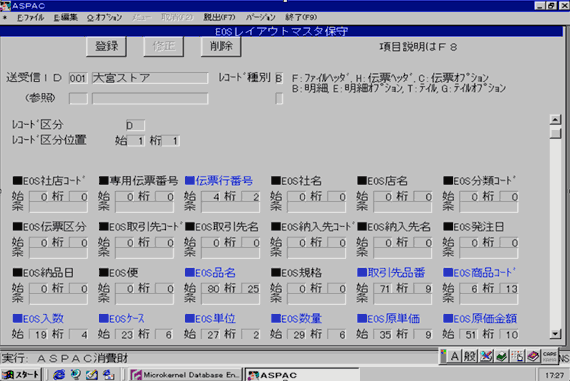This screenshot has height=381, width=570.
Task: Click the IME properties icon with the hand cursor
Action: (x=517, y=356)
